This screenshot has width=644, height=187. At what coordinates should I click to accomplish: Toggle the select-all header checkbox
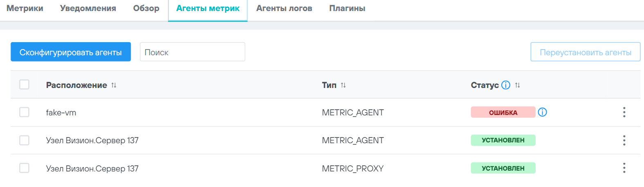[x=25, y=84]
